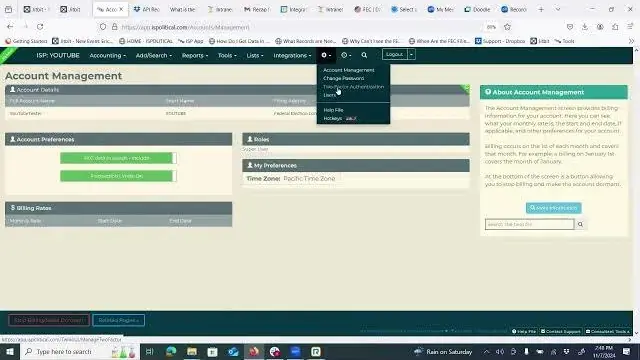
Task: Open Firefox downloads icon
Action: 585,27
